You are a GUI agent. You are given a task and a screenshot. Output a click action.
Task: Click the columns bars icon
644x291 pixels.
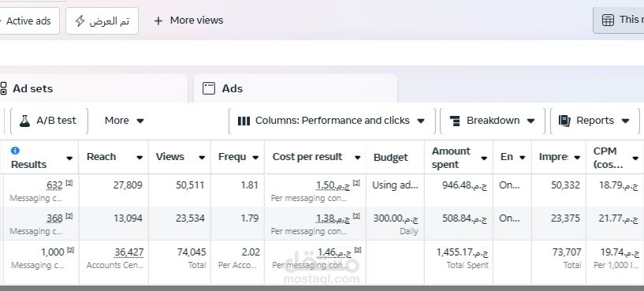(244, 121)
